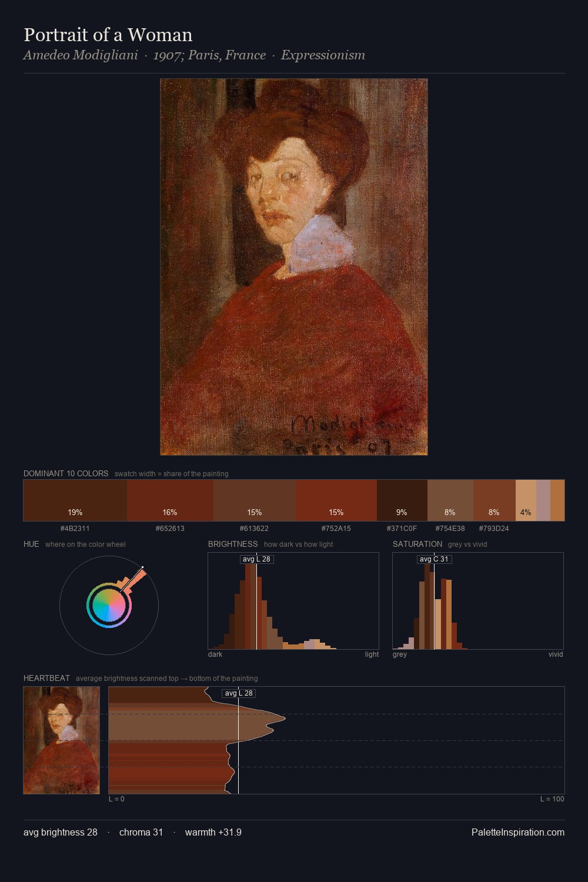Click the avg brightness 28 footer stat
The width and height of the screenshot is (588, 882).
point(61,832)
